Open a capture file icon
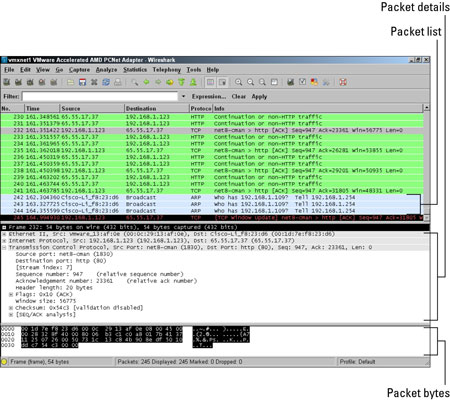 (70, 82)
